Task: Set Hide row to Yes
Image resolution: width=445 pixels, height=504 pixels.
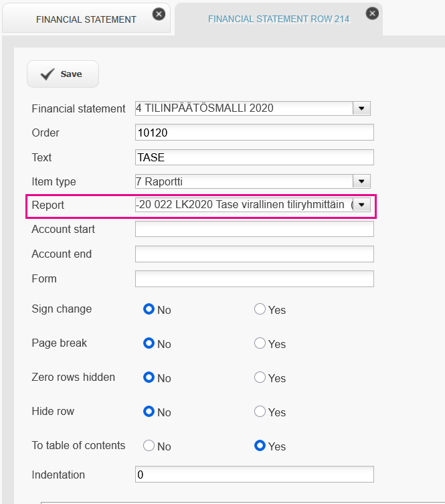Action: tap(260, 412)
